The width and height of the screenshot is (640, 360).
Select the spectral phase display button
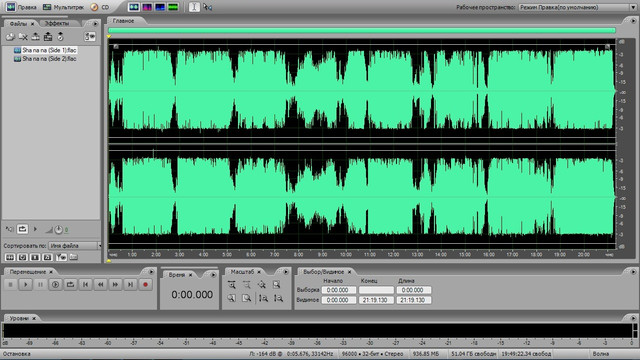(x=173, y=7)
